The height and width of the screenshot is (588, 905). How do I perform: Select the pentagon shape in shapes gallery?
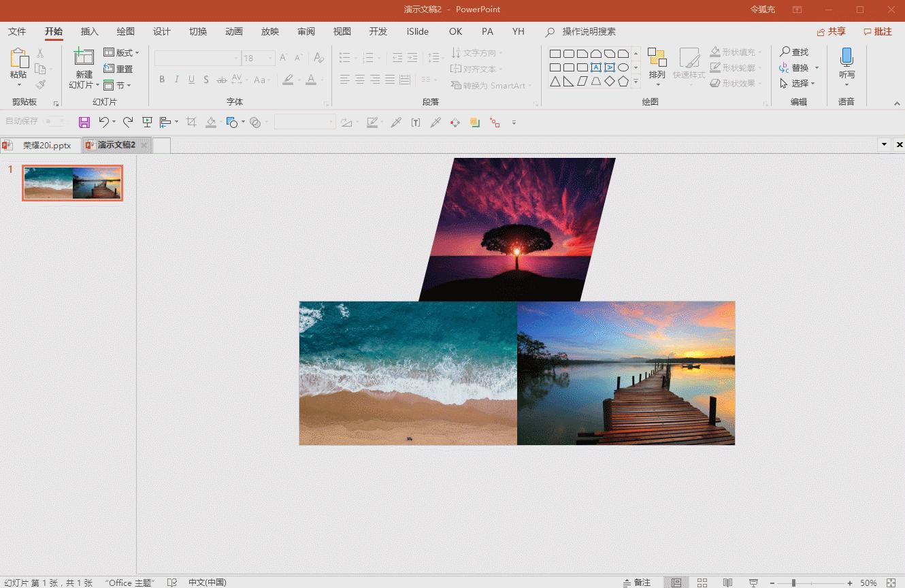coord(623,82)
